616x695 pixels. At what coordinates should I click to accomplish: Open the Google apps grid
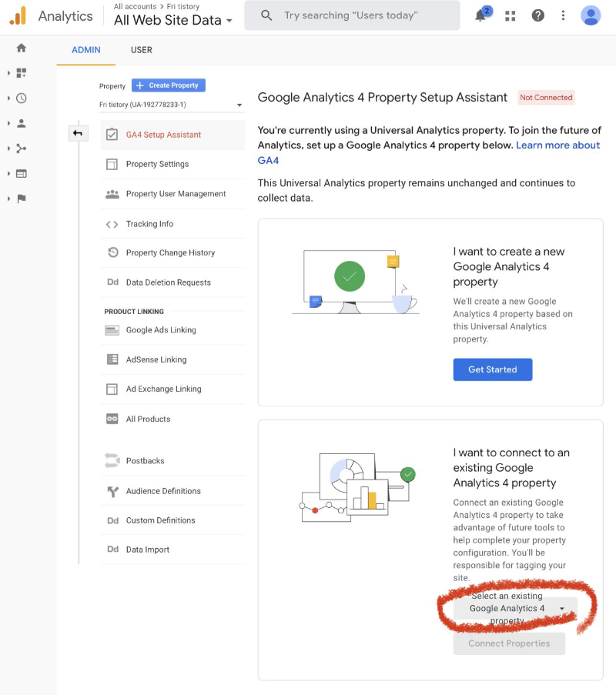511,16
